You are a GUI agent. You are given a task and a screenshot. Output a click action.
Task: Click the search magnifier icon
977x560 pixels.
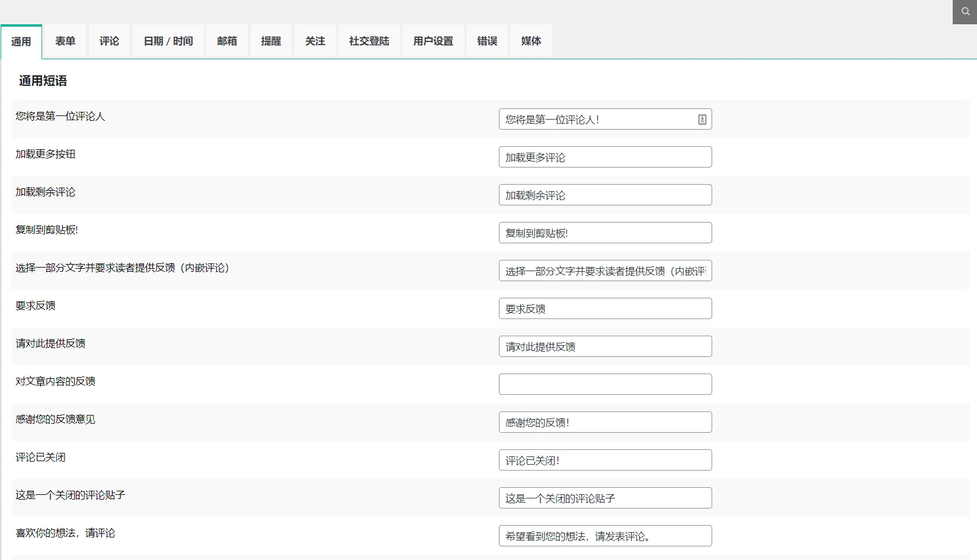click(x=965, y=11)
